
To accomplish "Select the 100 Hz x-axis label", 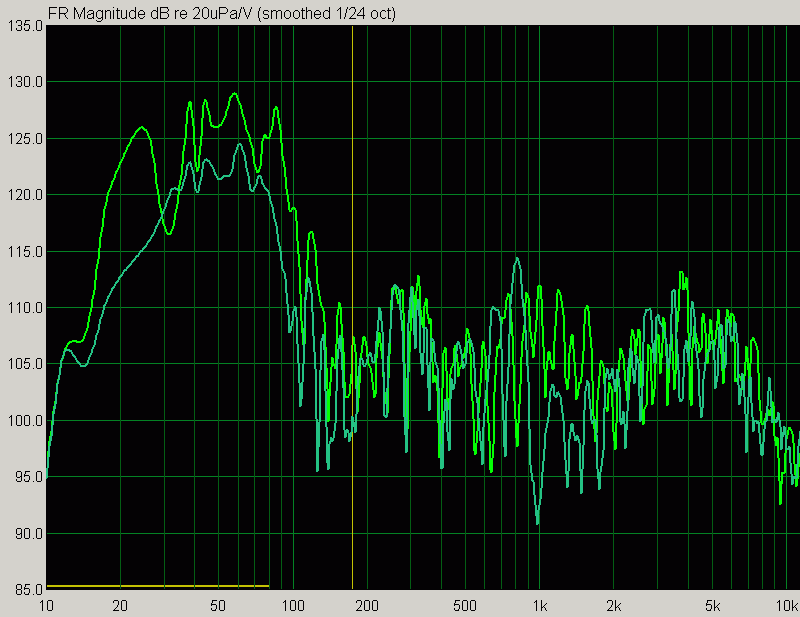I will click(293, 606).
